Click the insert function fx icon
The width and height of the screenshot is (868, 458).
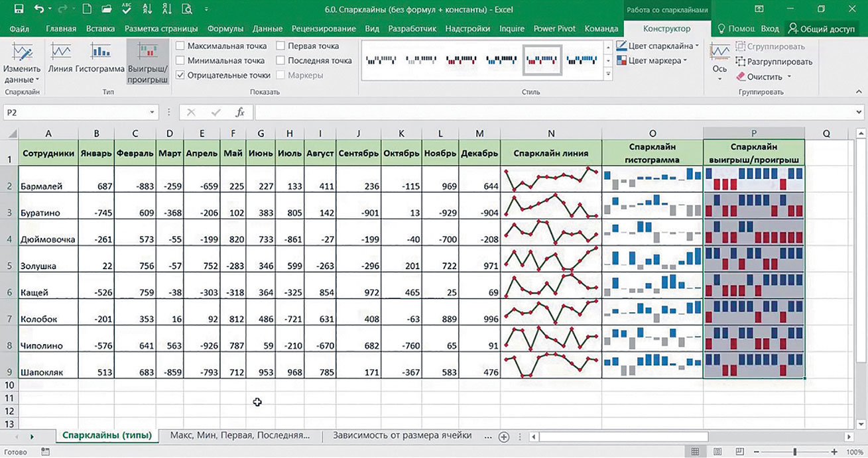coord(240,113)
